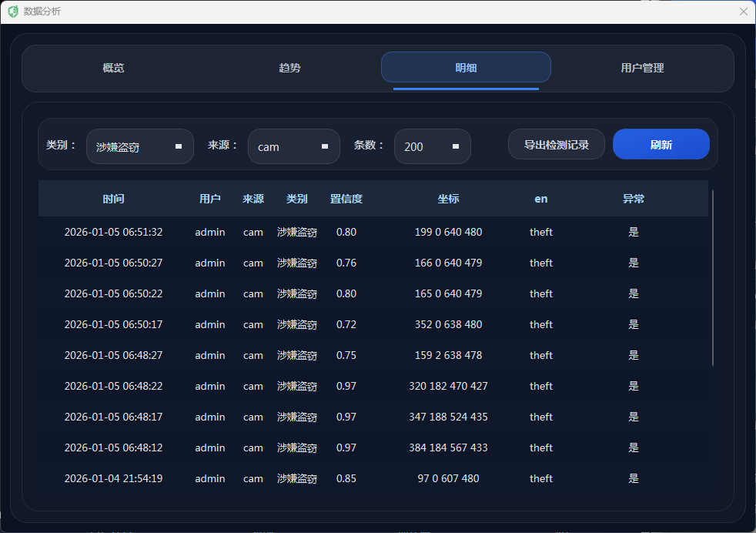This screenshot has width=756, height=533.
Task: Sort by the 置信度 column header
Action: 346,199
